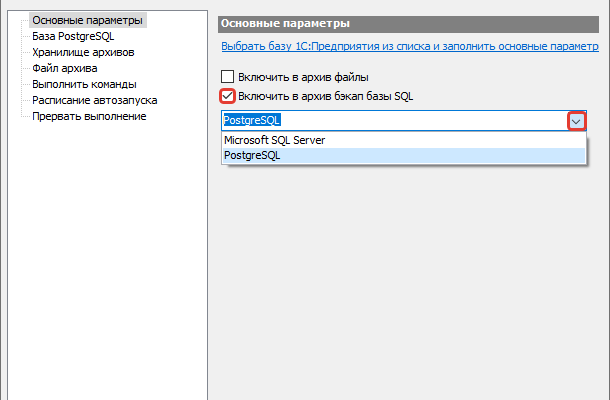Open Выполнить команды in the sidebar tree
610x400 pixels.
point(84,84)
